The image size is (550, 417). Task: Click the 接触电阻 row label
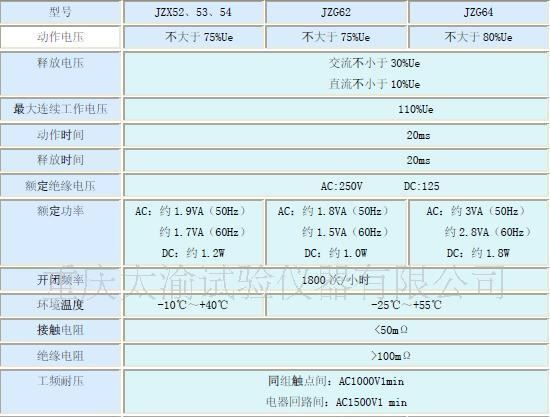click(60, 330)
